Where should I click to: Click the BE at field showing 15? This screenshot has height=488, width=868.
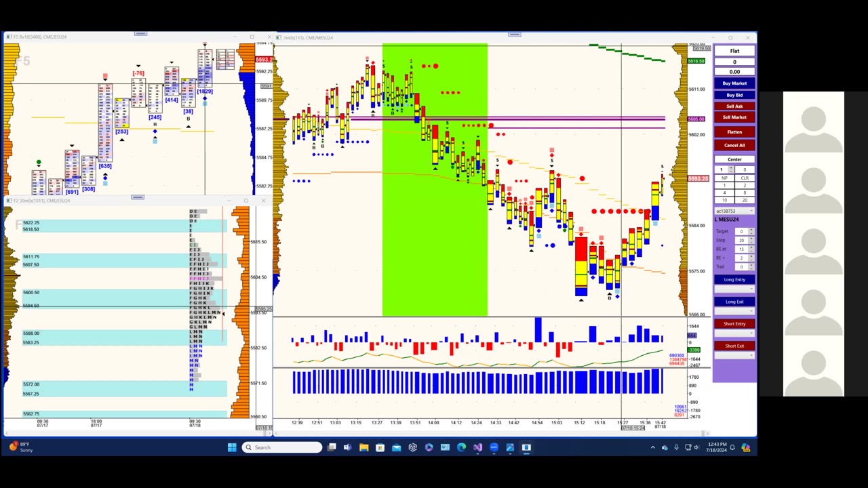tap(741, 249)
